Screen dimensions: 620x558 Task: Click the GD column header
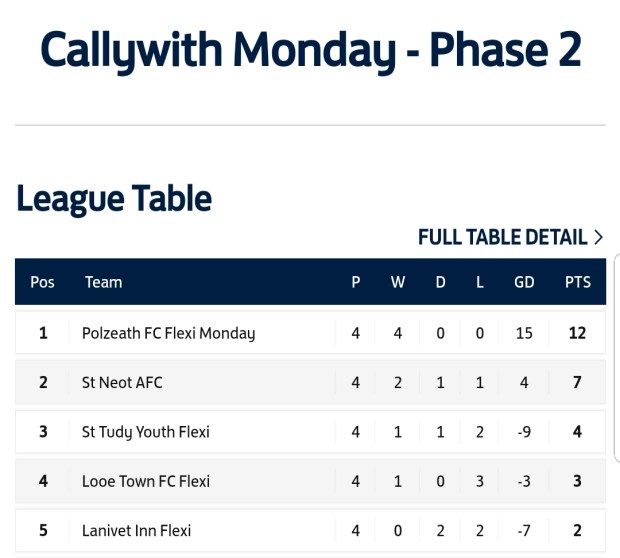click(x=524, y=282)
